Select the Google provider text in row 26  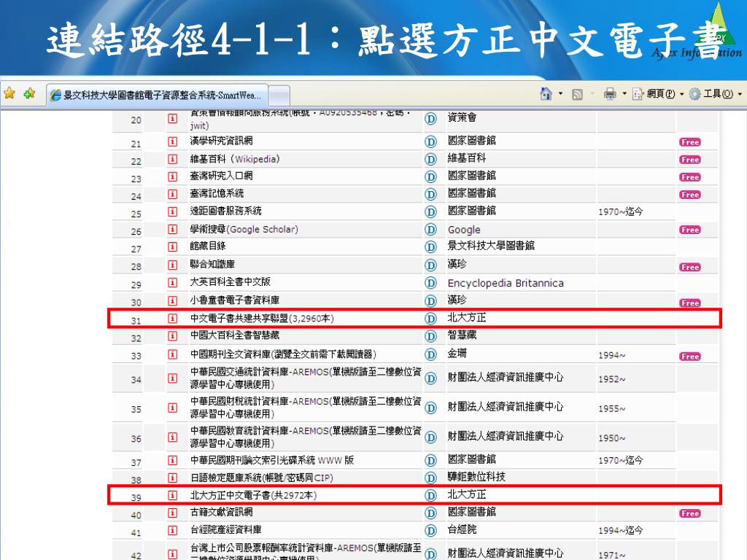[x=464, y=230]
